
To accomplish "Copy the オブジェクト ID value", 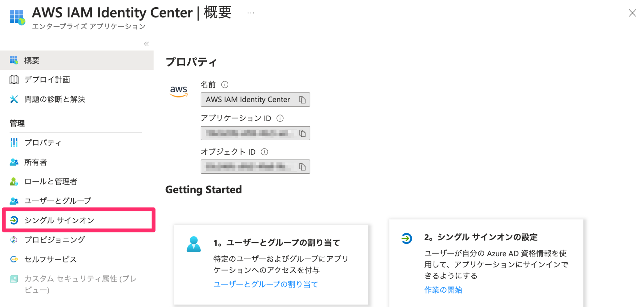I will [x=303, y=166].
